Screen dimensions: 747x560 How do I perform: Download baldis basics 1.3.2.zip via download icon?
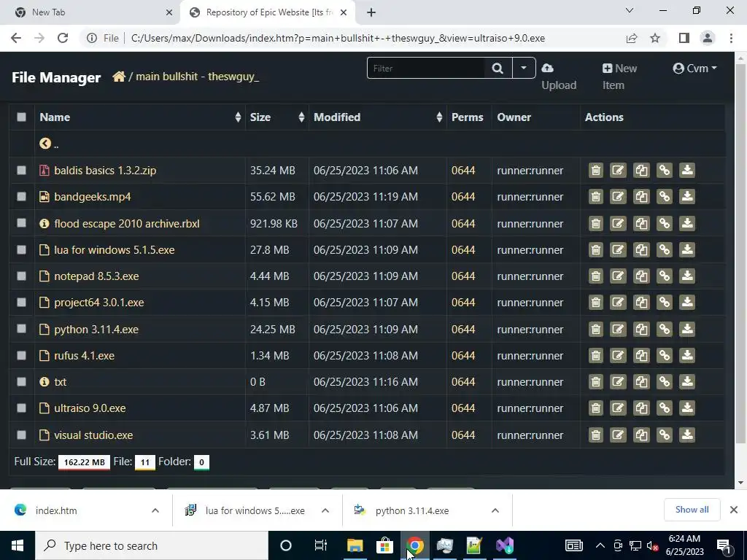point(687,171)
